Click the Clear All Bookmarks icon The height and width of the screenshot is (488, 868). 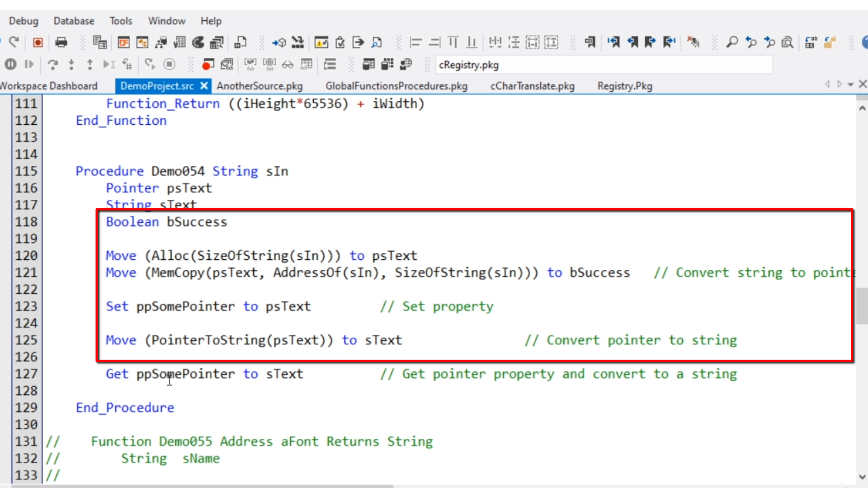pyautogui.click(x=693, y=42)
